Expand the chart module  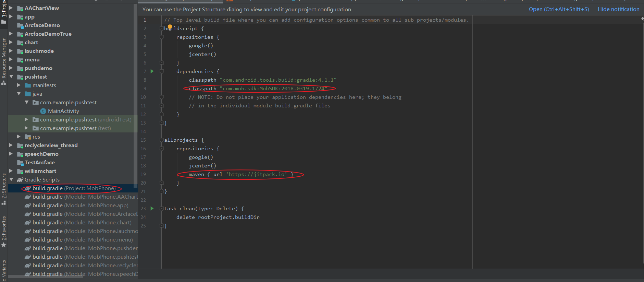pyautogui.click(x=11, y=42)
